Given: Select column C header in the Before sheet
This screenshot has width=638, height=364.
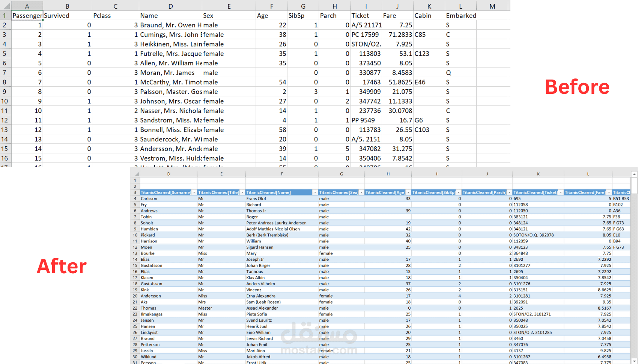Looking at the screenshot, I should (x=116, y=6).
